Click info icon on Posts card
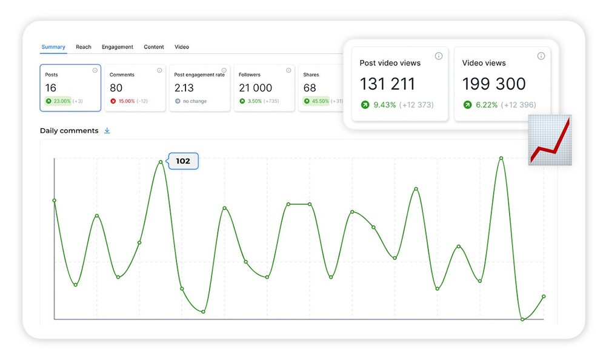Viewport: 606px width, 364px height. tap(95, 70)
